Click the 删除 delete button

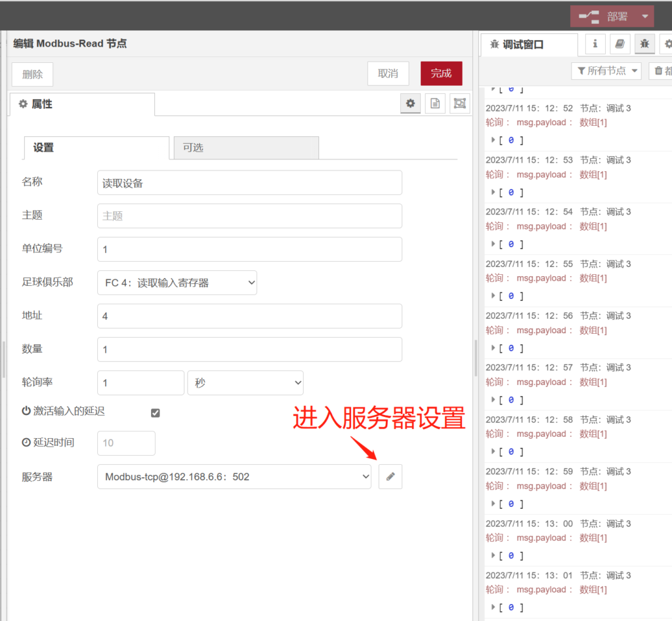33,75
